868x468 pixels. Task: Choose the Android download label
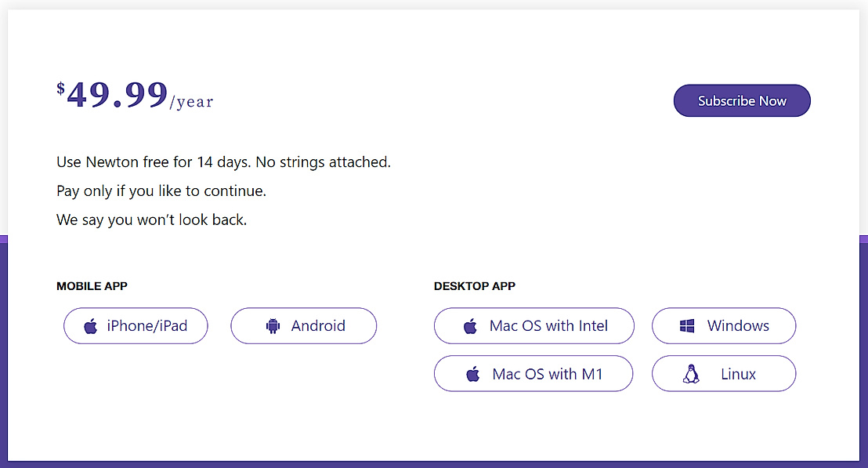[318, 326]
